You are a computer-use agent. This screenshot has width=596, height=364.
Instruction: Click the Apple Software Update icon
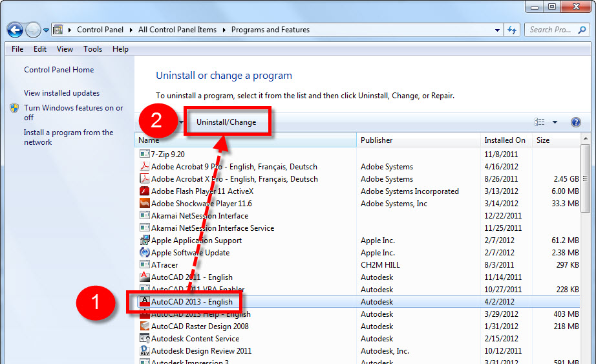click(x=145, y=253)
